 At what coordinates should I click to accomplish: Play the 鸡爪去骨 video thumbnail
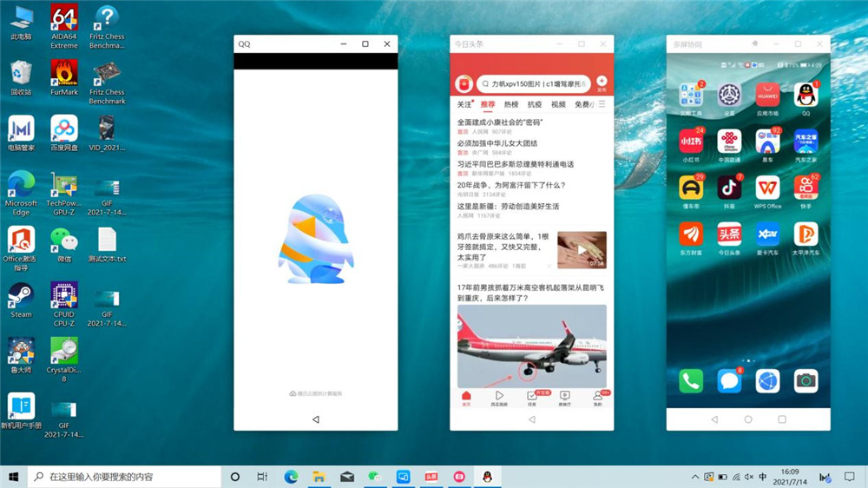[x=582, y=250]
